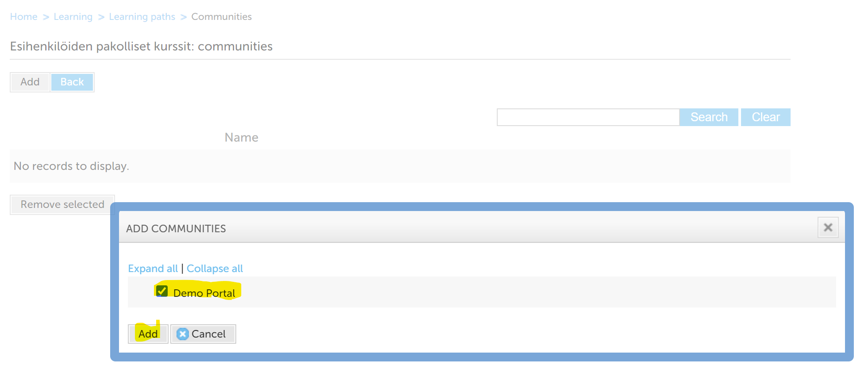The width and height of the screenshot is (868, 384).
Task: Click the blue X icon on Cancel
Action: (182, 334)
